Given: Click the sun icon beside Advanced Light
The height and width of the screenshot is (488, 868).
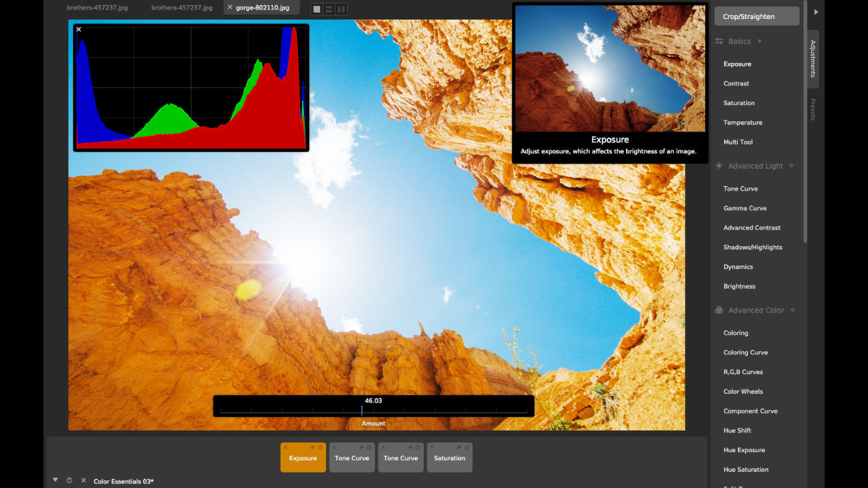Looking at the screenshot, I should 719,165.
